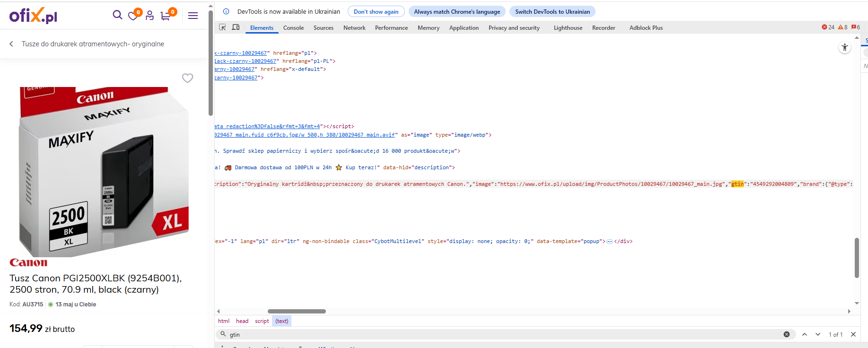
Task: Clear the DevTools search field
Action: 787,334
